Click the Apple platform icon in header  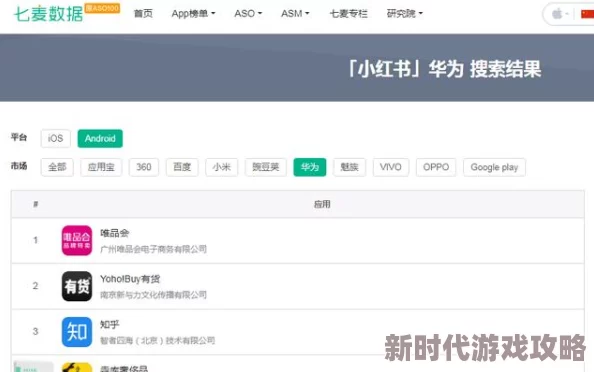pos(557,14)
